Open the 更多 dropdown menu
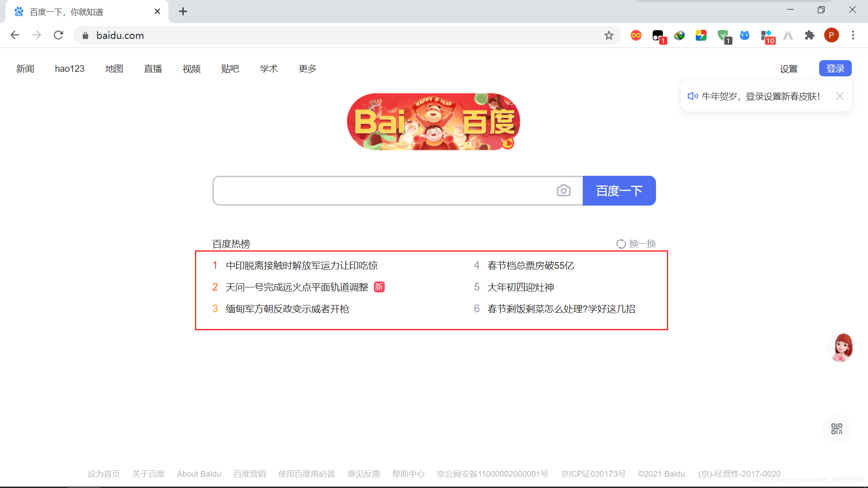This screenshot has height=488, width=868. click(x=307, y=69)
